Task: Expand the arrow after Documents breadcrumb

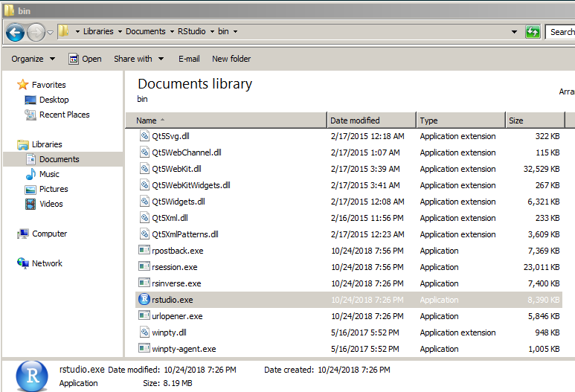Action: pyautogui.click(x=172, y=31)
